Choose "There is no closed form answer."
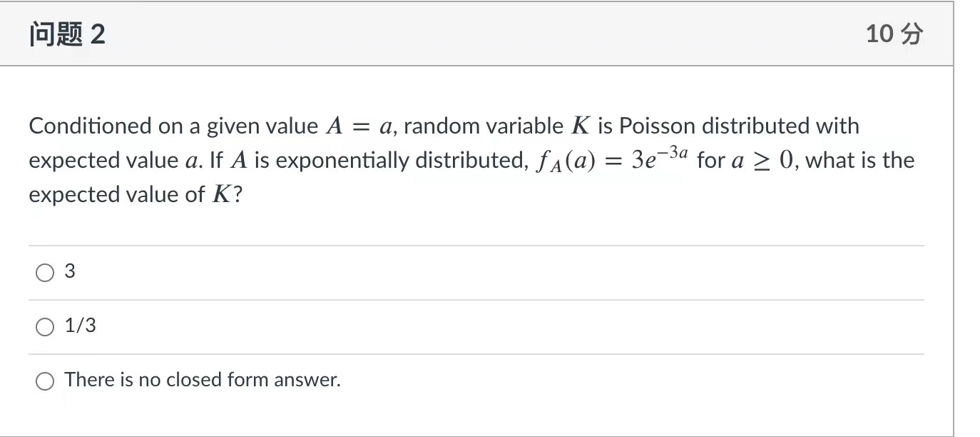The height and width of the screenshot is (437, 980). click(45, 381)
